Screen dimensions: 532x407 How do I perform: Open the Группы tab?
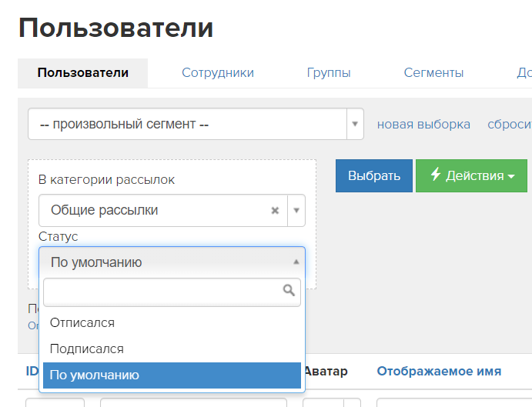pos(329,73)
